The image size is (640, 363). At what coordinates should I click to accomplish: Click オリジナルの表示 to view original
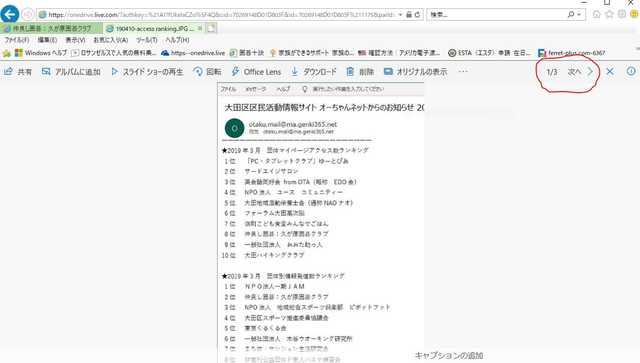point(416,72)
